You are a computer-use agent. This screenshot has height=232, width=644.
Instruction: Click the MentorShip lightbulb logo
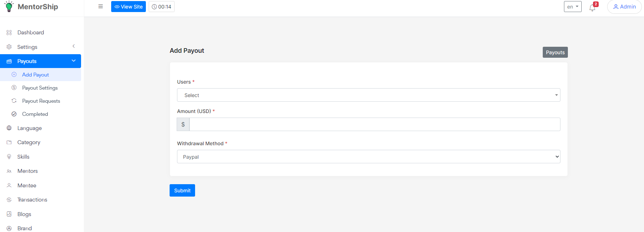tap(9, 6)
